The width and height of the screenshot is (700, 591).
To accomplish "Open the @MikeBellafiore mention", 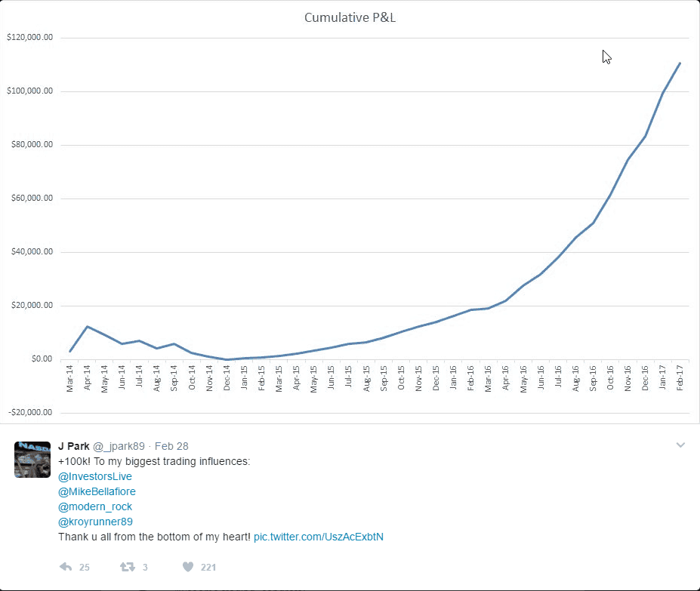I will pyautogui.click(x=97, y=491).
